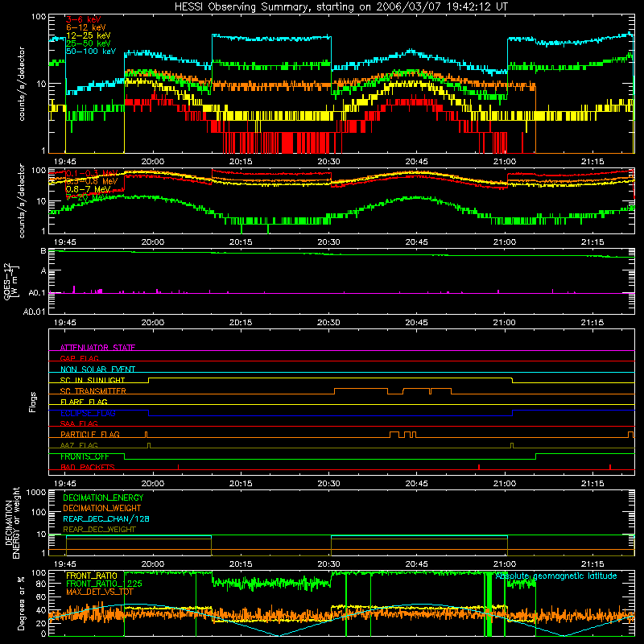This screenshot has height=644, width=644.
Task: Click the NON_SOLAR_EVENT flag label
Action: (97, 369)
